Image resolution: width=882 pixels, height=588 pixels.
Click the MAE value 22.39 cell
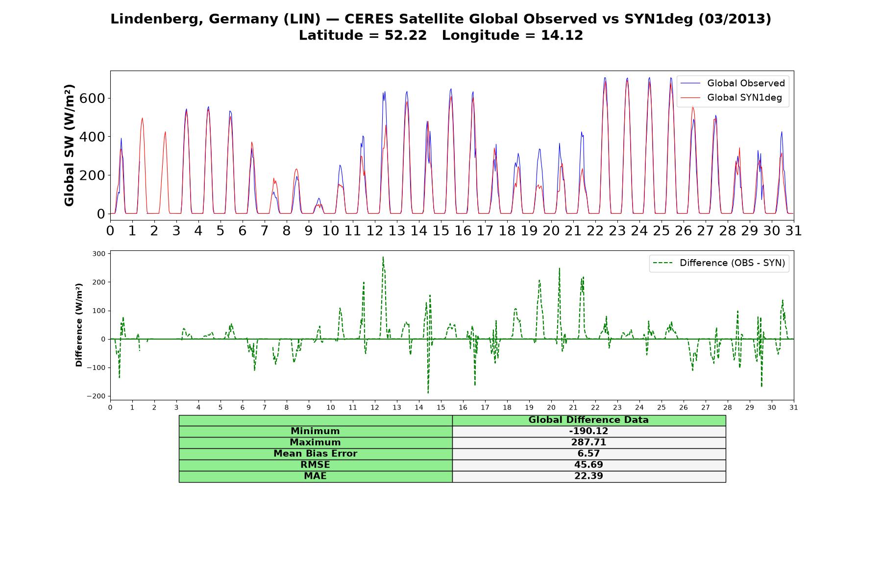pos(589,476)
